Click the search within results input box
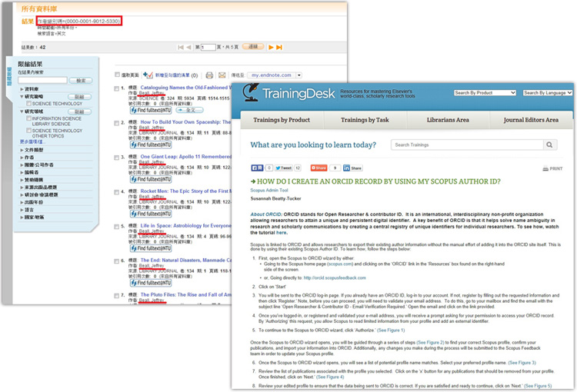This screenshot has width=577, height=392. pyautogui.click(x=42, y=80)
